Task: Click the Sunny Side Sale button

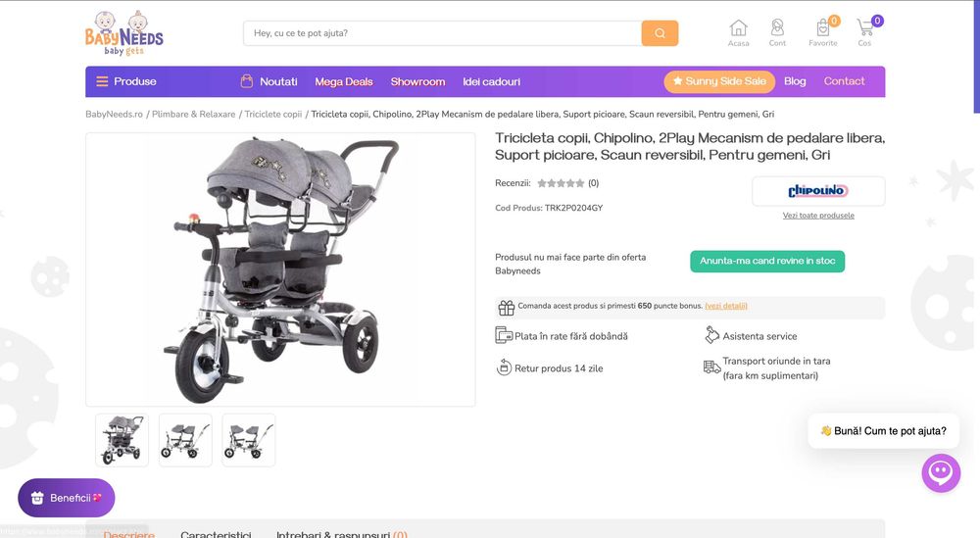Action: click(719, 81)
